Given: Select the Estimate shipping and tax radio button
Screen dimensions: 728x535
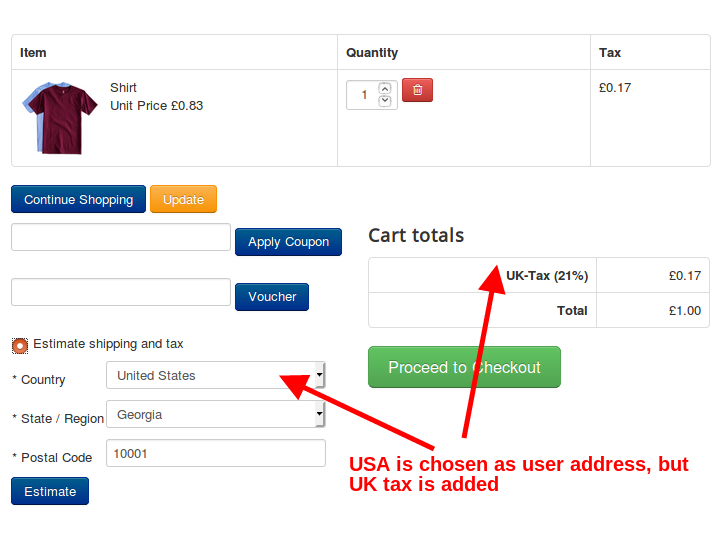Looking at the screenshot, I should [20, 345].
